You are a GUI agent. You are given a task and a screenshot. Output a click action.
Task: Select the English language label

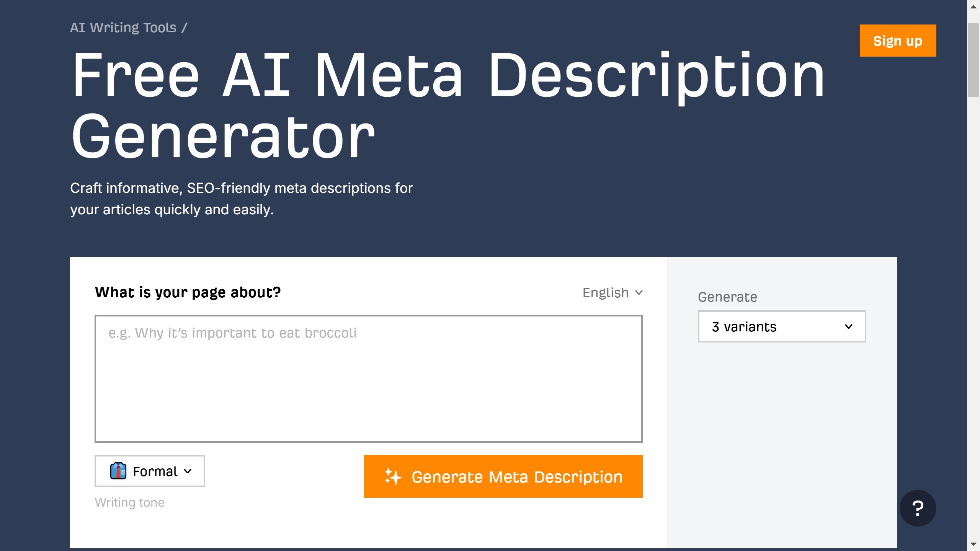click(605, 293)
